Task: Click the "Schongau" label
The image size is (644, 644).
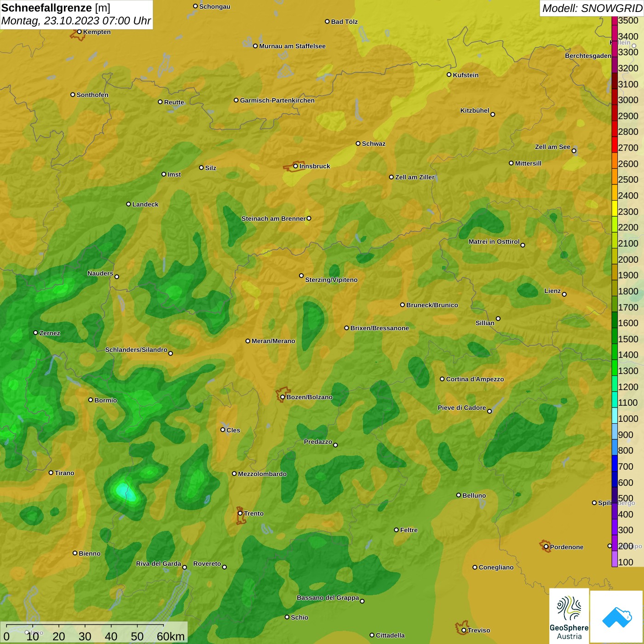Action: pyautogui.click(x=215, y=6)
